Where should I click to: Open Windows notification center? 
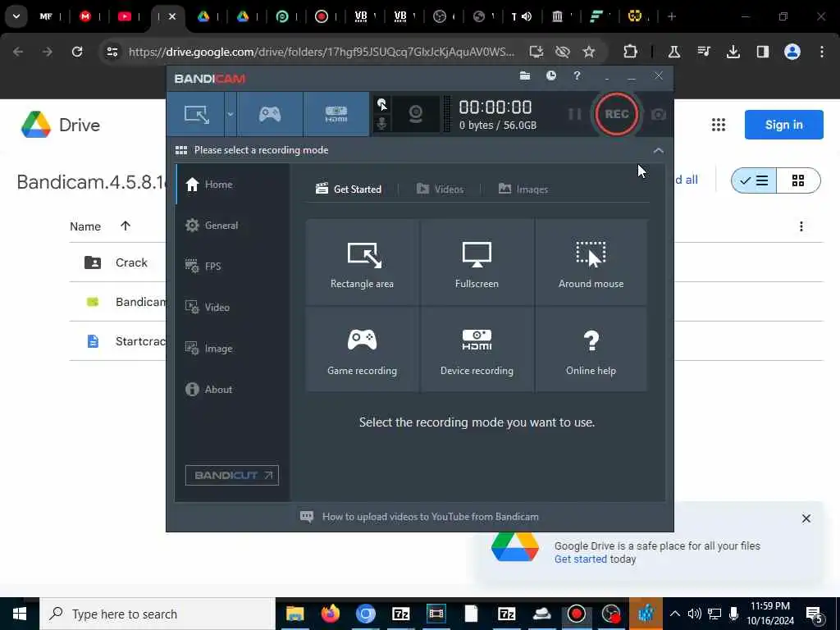click(x=815, y=615)
